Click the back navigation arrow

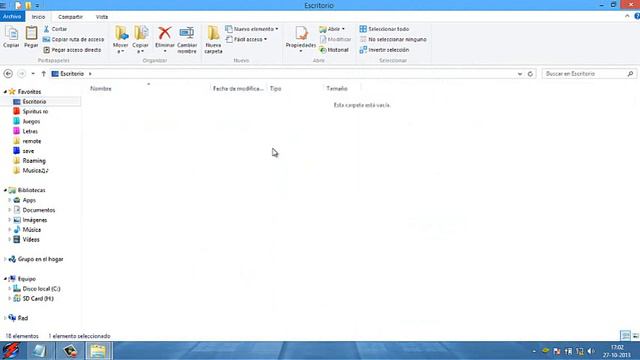8,74
